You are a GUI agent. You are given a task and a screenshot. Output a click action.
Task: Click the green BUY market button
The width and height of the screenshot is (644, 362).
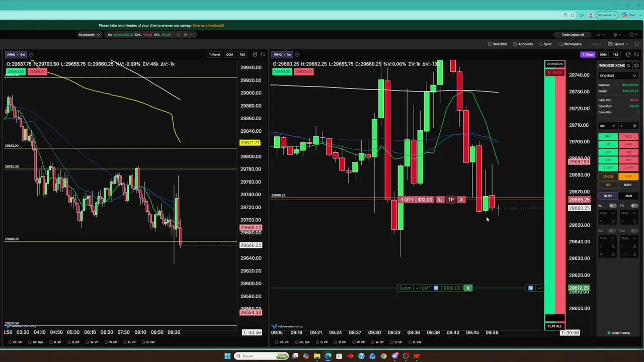(x=608, y=137)
